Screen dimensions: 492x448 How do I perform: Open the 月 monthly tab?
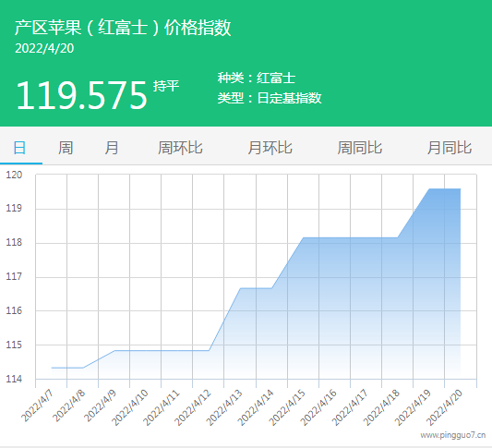[112, 148]
